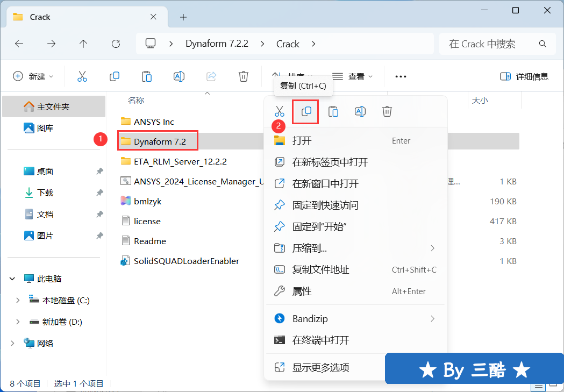Click the Delete trash icon in the top toolbar
The width and height of the screenshot is (564, 392).
(x=244, y=76)
